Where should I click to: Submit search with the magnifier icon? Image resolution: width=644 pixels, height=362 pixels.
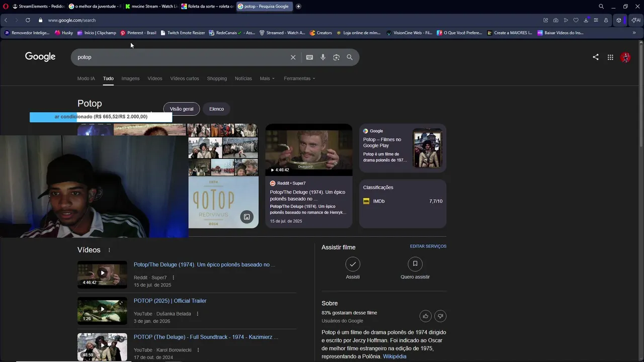(350, 57)
